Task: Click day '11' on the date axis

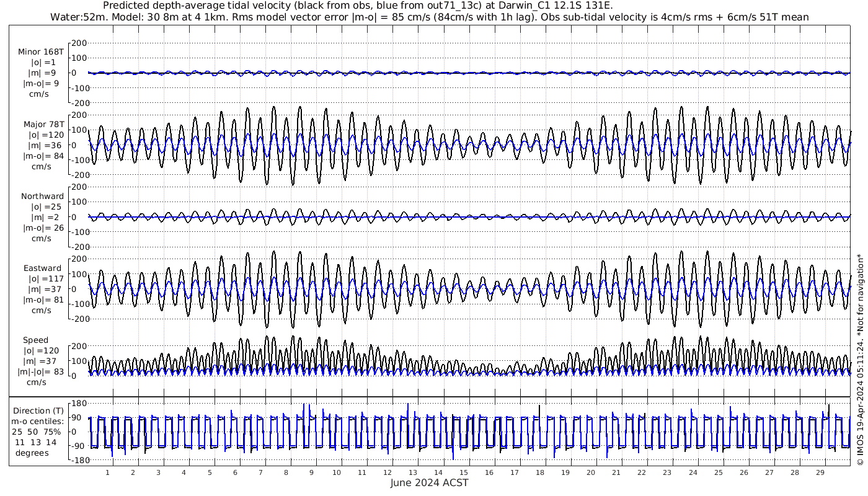Action: (x=362, y=472)
